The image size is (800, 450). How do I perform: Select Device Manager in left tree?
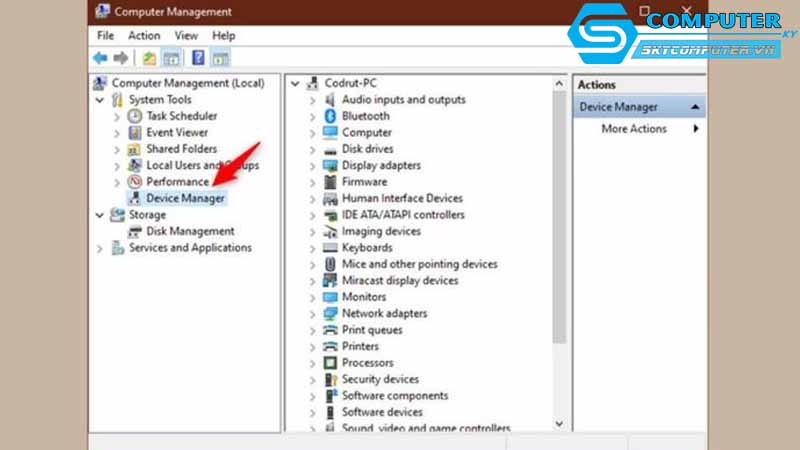(185, 198)
